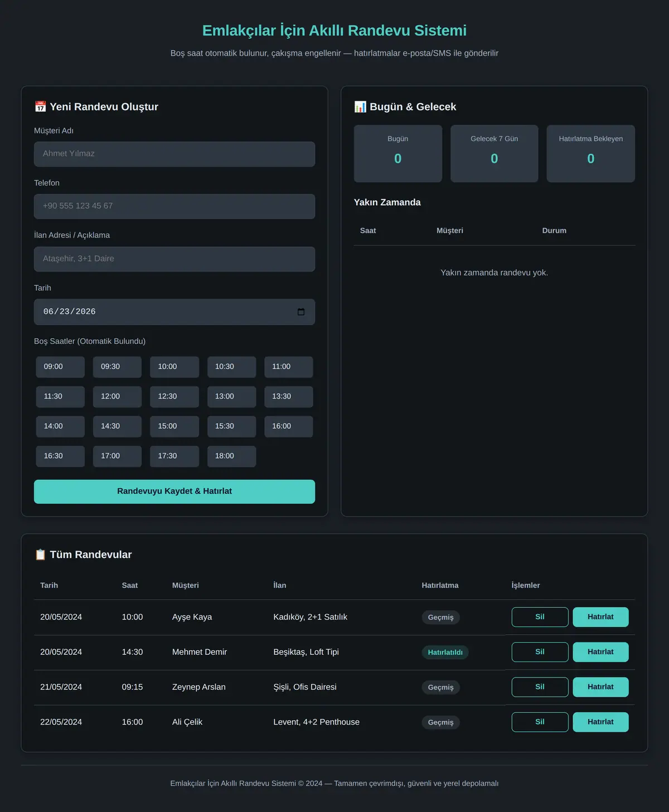Choose the 09:30 time slot
Image resolution: width=669 pixels, height=812 pixels.
[x=117, y=367]
